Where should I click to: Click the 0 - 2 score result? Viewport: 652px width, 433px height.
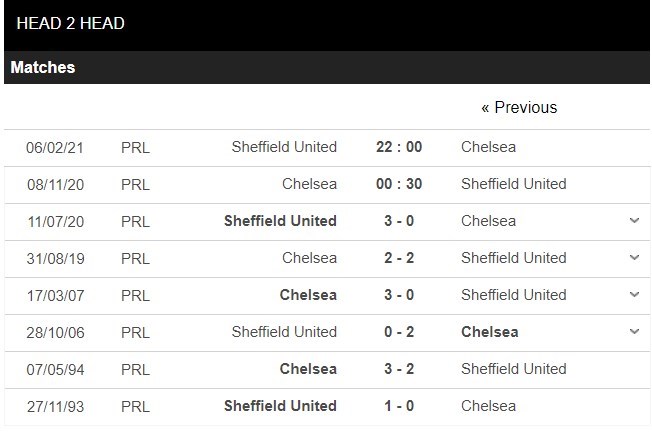399,332
